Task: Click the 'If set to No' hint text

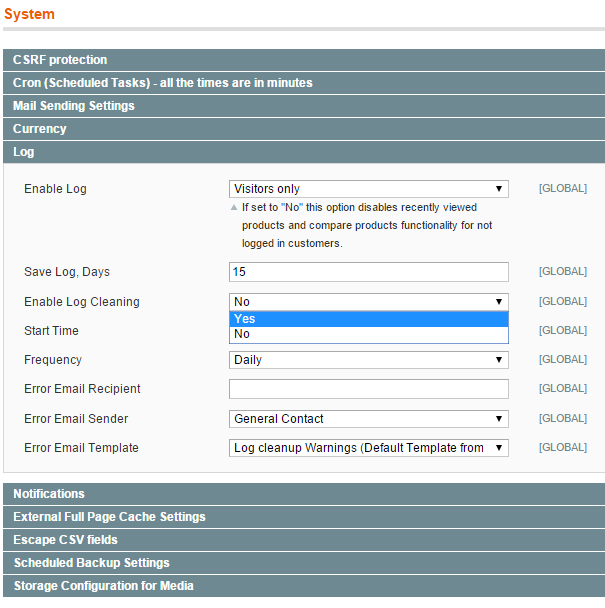Action: point(367,225)
